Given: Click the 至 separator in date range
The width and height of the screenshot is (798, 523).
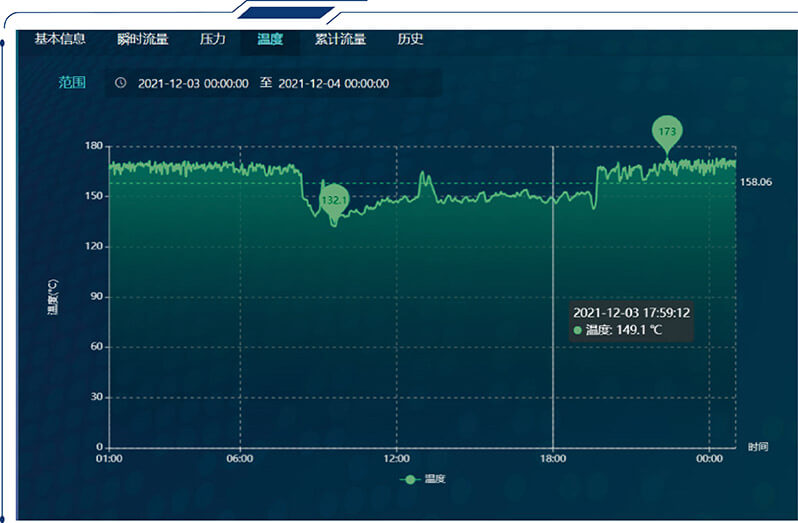Looking at the screenshot, I should 266,82.
